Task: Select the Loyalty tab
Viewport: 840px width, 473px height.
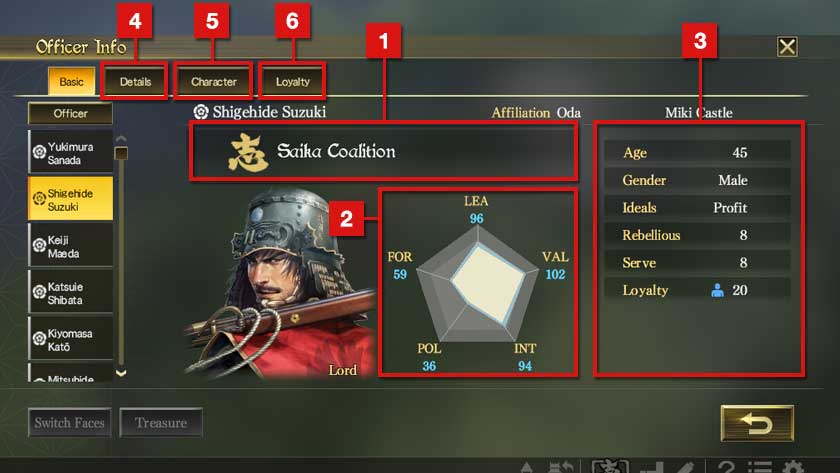Action: (292, 81)
